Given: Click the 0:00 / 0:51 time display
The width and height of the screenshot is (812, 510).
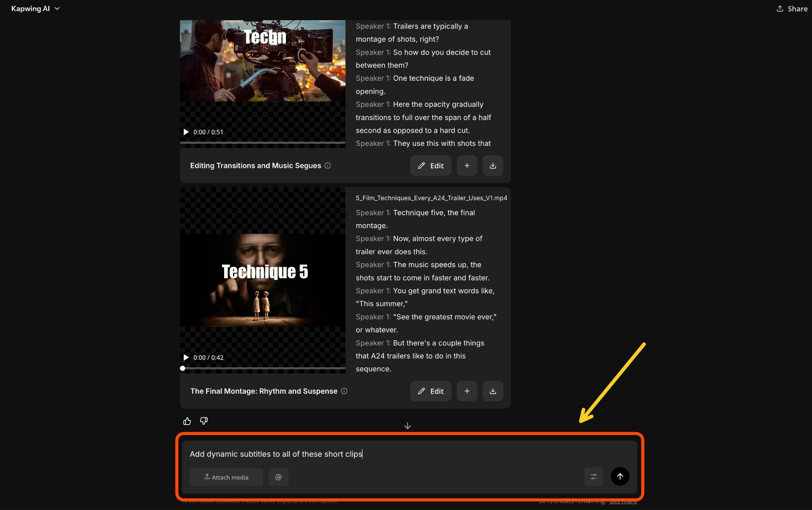Looking at the screenshot, I should 208,132.
